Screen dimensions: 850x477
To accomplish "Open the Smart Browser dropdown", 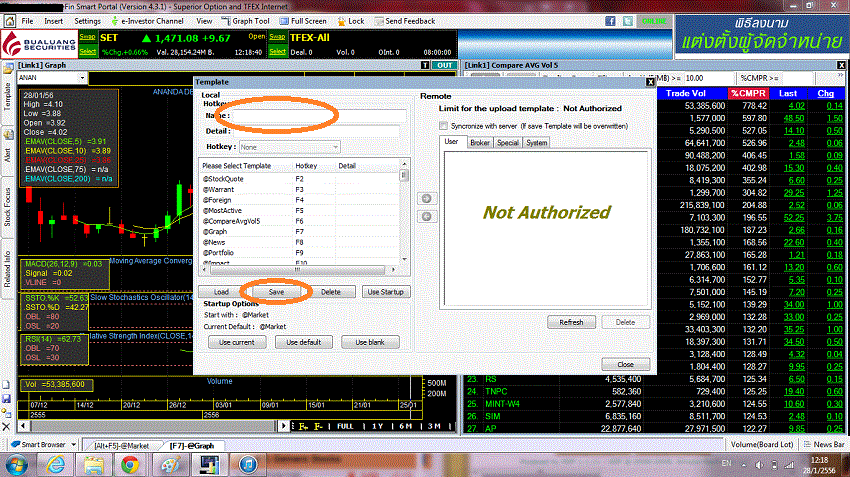I will pos(73,444).
